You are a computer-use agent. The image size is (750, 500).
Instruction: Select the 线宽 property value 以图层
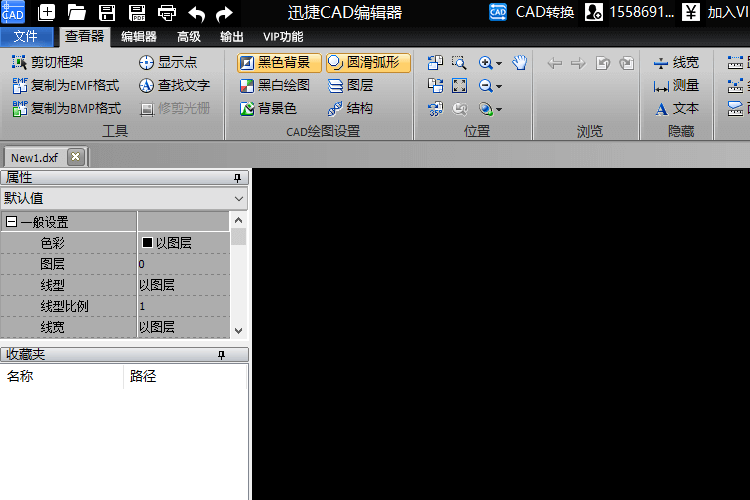(x=184, y=327)
